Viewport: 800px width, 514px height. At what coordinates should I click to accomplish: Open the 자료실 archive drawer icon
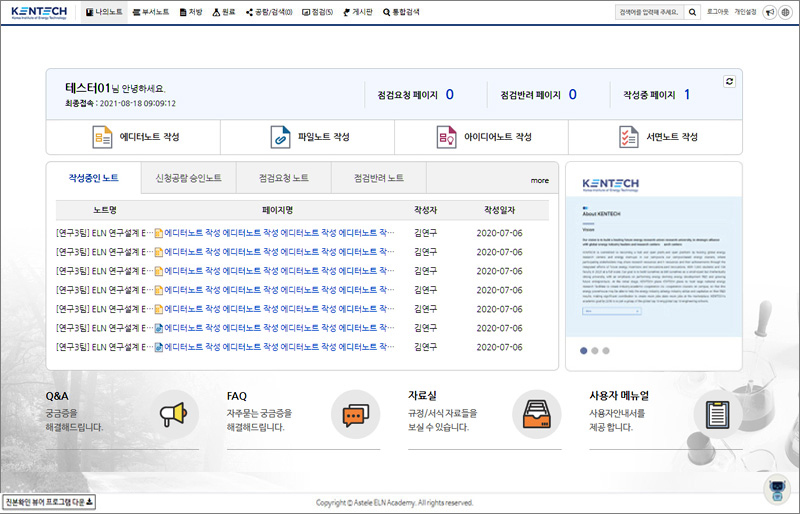coord(536,413)
